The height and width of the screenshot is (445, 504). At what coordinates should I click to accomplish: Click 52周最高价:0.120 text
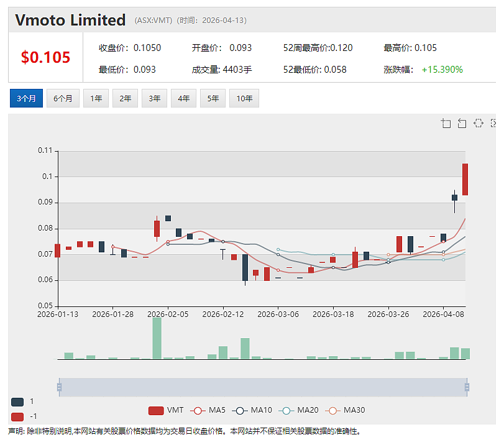[318, 48]
